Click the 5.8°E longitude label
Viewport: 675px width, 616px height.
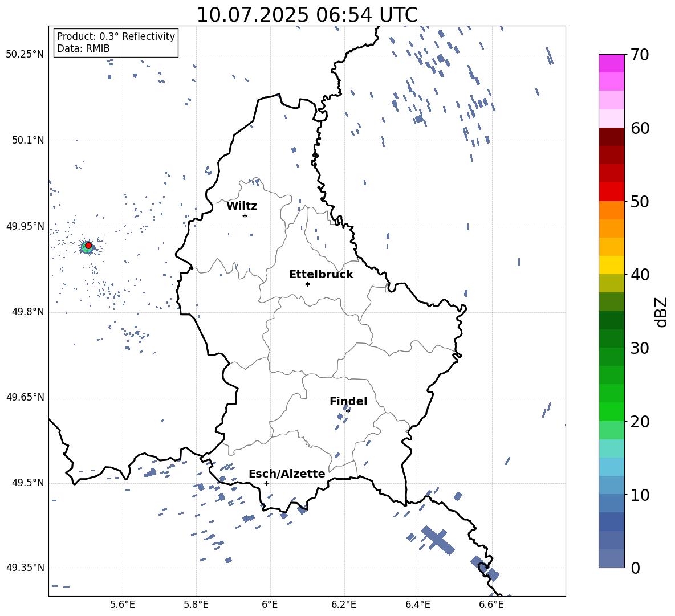pyautogui.click(x=196, y=605)
